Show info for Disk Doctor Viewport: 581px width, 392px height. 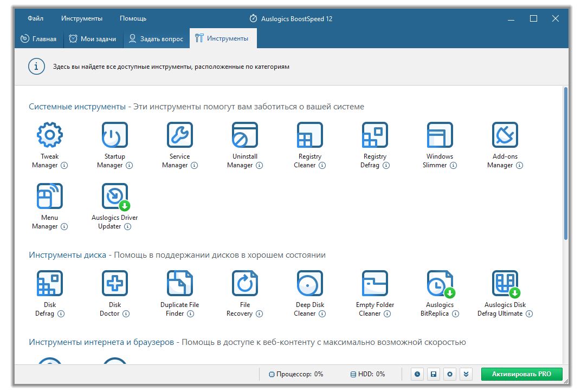pyautogui.click(x=126, y=314)
